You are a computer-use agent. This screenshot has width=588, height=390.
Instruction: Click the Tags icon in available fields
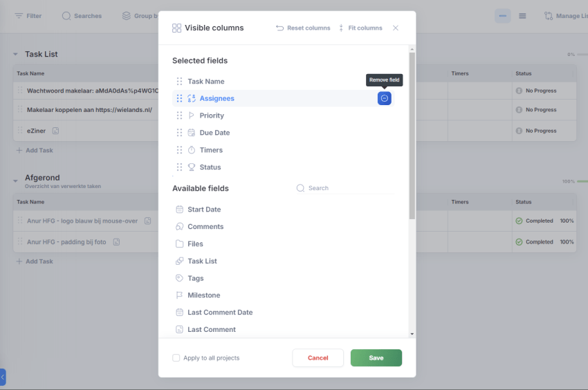[x=180, y=278]
